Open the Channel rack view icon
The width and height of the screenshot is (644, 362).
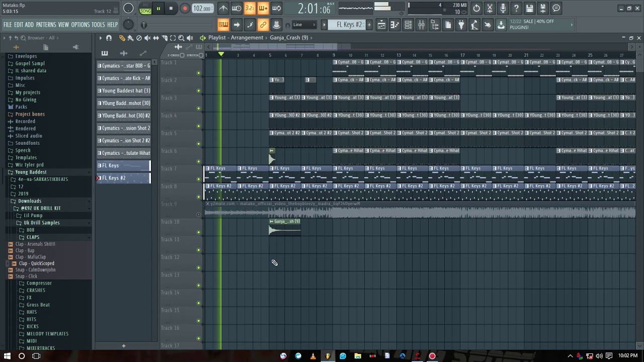point(408,25)
